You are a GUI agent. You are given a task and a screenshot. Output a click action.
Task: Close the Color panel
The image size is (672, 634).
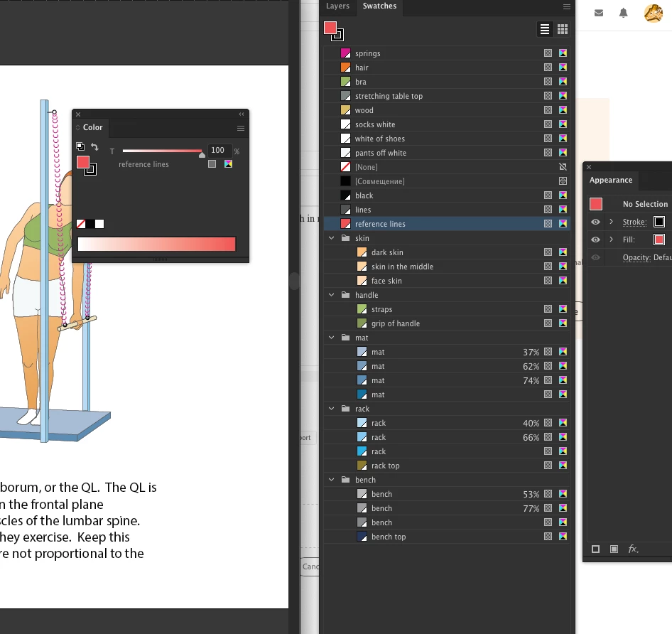point(78,114)
